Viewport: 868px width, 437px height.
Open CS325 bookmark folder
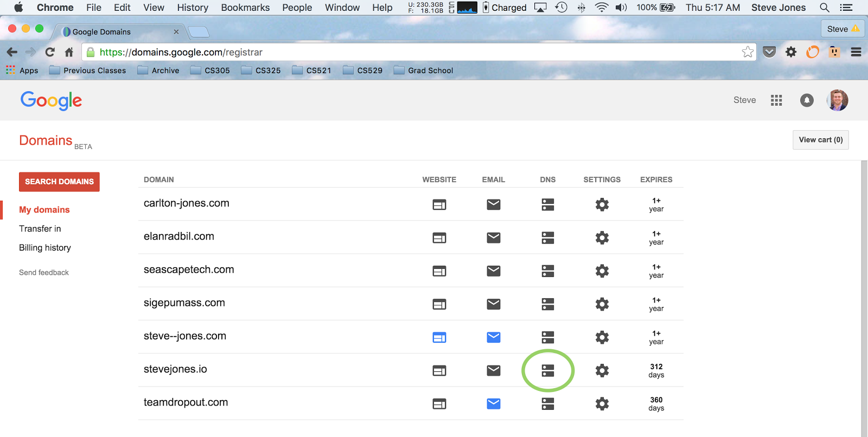(261, 70)
